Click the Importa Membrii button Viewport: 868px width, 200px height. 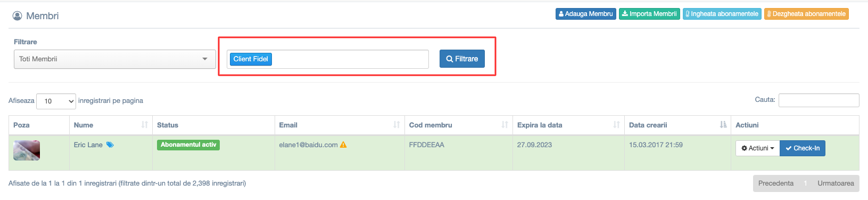coord(649,14)
